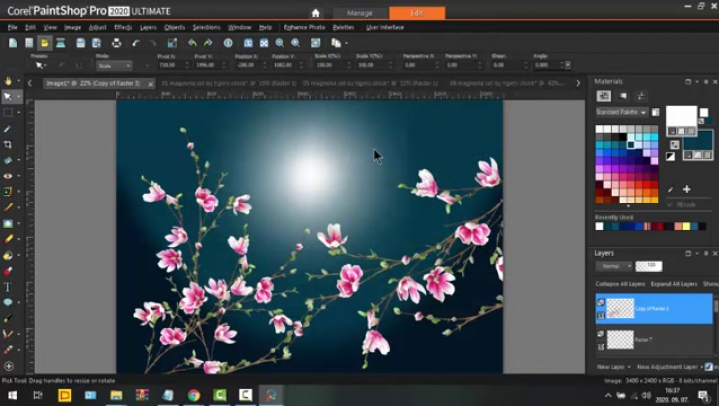Image resolution: width=719 pixels, height=406 pixels.
Task: Click the Home icon button
Action: (x=316, y=13)
